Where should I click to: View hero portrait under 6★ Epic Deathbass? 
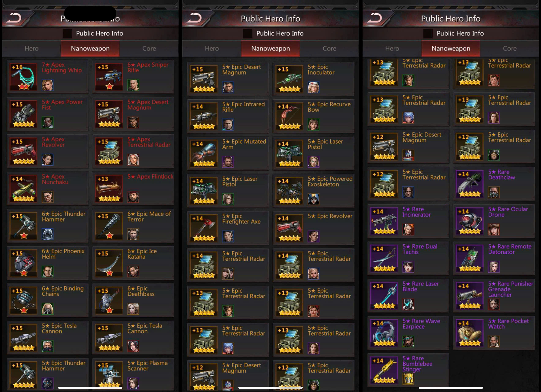click(x=133, y=309)
